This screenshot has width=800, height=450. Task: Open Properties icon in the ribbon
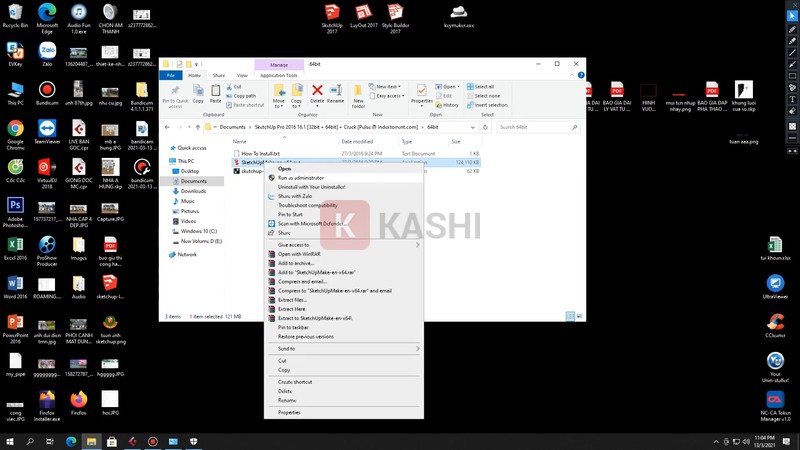pos(422,94)
